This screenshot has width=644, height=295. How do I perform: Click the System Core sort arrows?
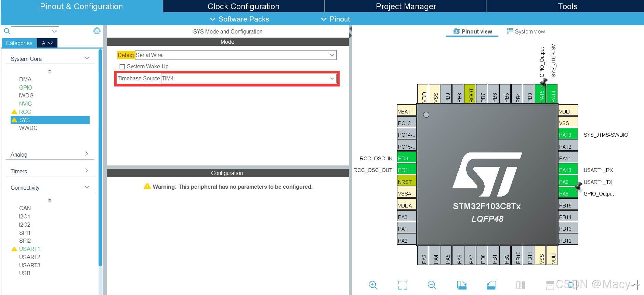50,71
